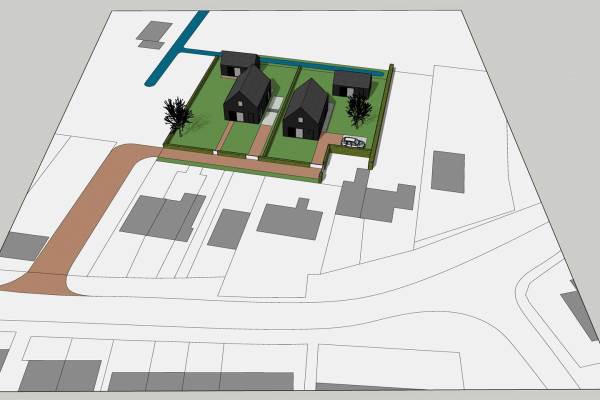Select the gray building at the bottom right edge
The width and height of the screenshot is (600, 400).
580,310
